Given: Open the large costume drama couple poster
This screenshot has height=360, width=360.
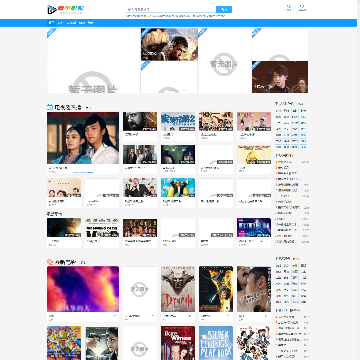Looking at the screenshot, I should 83,138.
